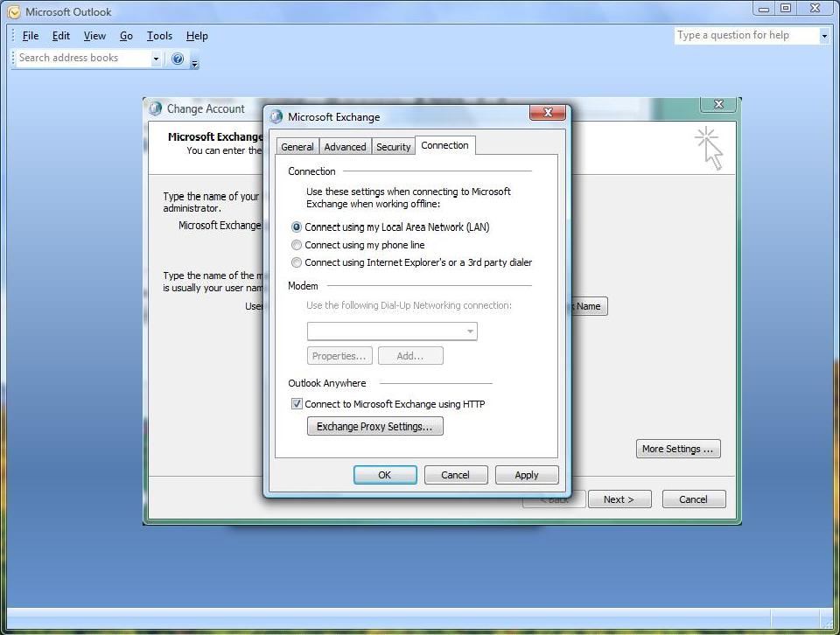Click the Outlook Anywhere section label
Image resolution: width=840 pixels, height=635 pixels.
326,383
